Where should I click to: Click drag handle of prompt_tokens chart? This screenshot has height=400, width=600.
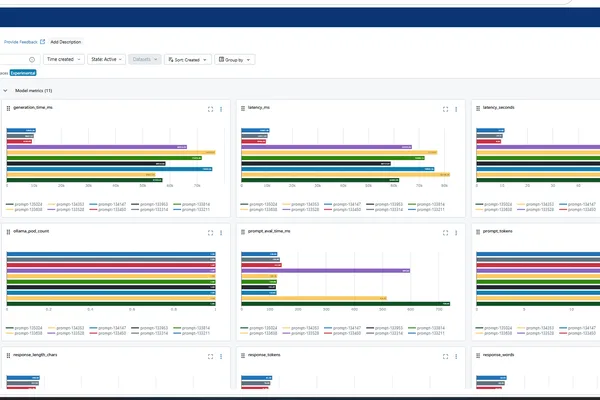point(478,232)
